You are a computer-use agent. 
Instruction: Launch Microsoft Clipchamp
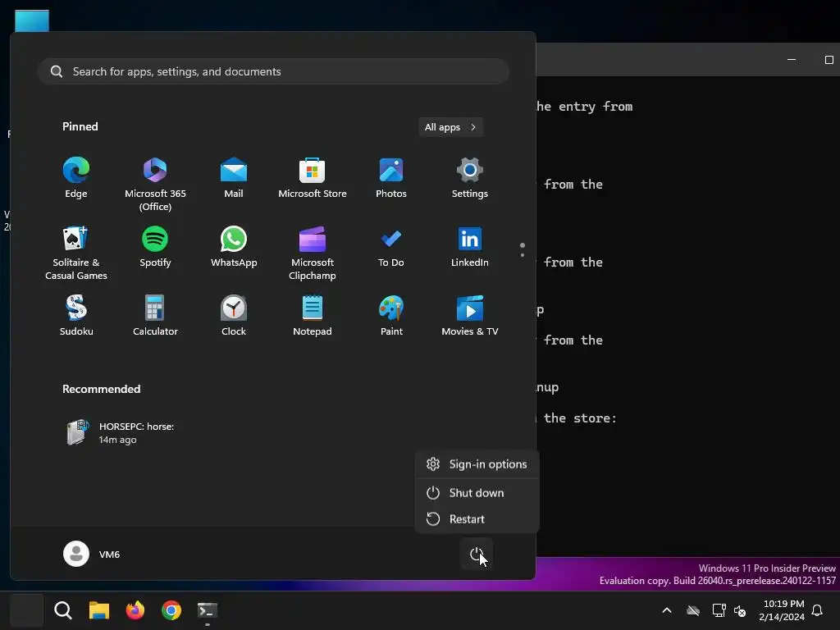click(313, 253)
